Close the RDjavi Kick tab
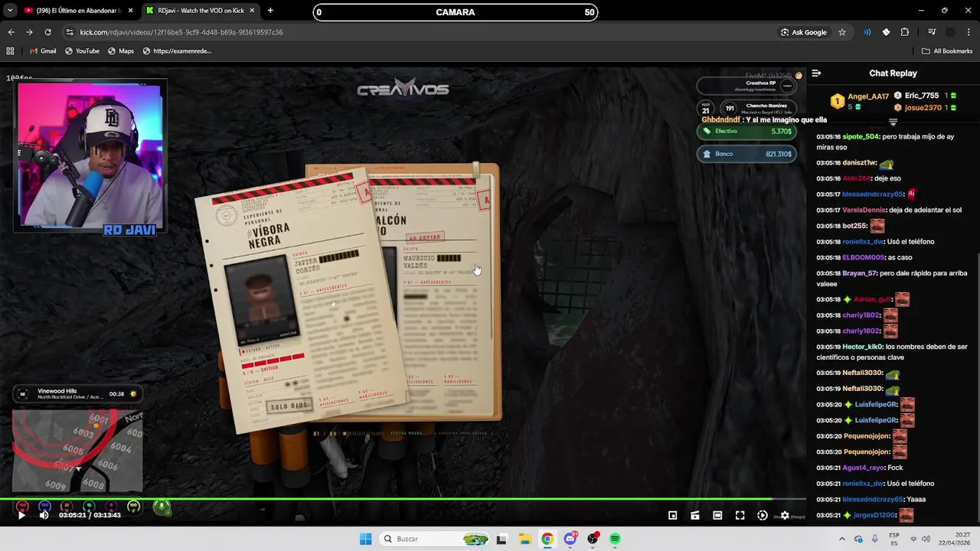The width and height of the screenshot is (980, 551). (252, 11)
